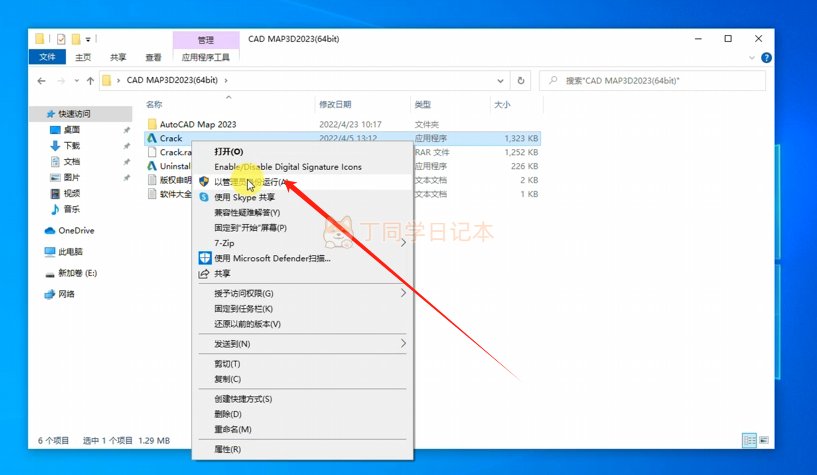Screen dimensions: 817x475
Task: Click CAD MAP3D2023(64bit) breadcrumb in address bar
Action: [x=172, y=80]
